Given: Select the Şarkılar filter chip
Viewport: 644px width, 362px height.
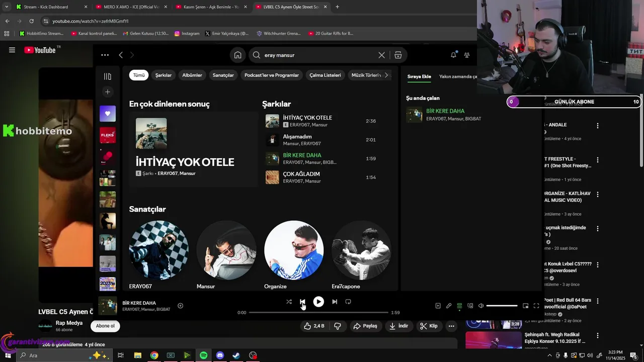Looking at the screenshot, I should 164,75.
